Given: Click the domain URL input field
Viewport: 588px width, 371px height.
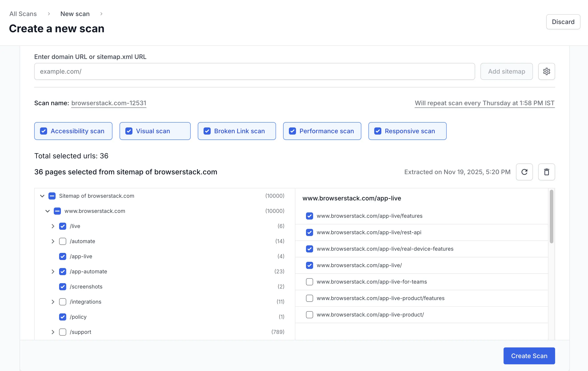Looking at the screenshot, I should pos(254,71).
